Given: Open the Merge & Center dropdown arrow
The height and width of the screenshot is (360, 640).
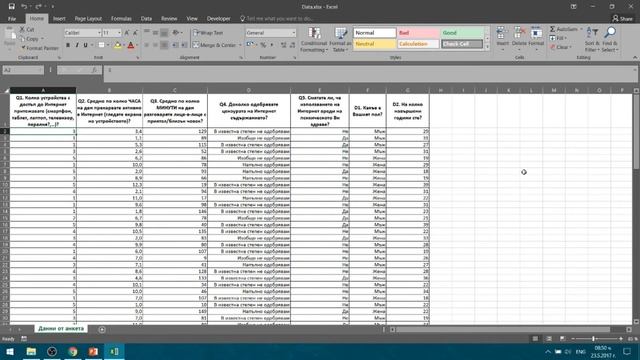Looking at the screenshot, I should click(240, 45).
